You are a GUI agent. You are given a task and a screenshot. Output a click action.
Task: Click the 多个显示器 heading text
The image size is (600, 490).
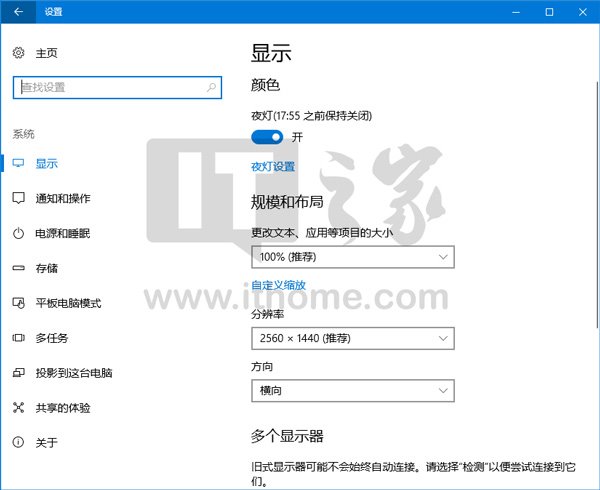(x=287, y=436)
